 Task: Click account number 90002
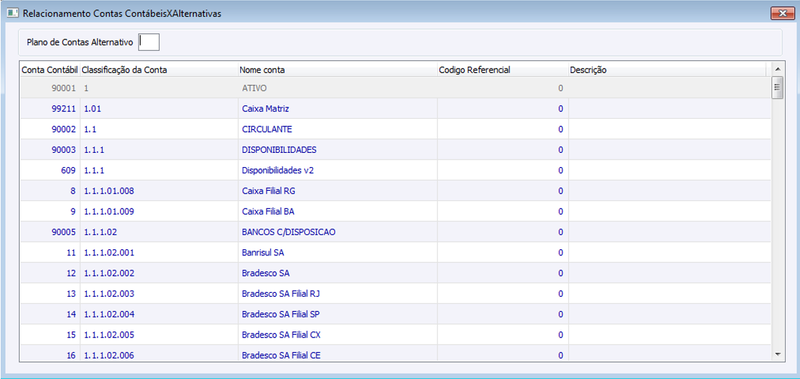63,129
